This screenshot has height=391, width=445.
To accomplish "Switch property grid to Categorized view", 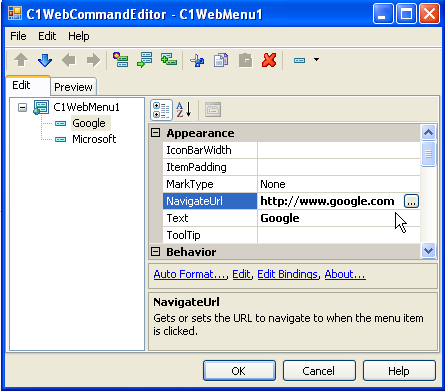I will coord(161,110).
